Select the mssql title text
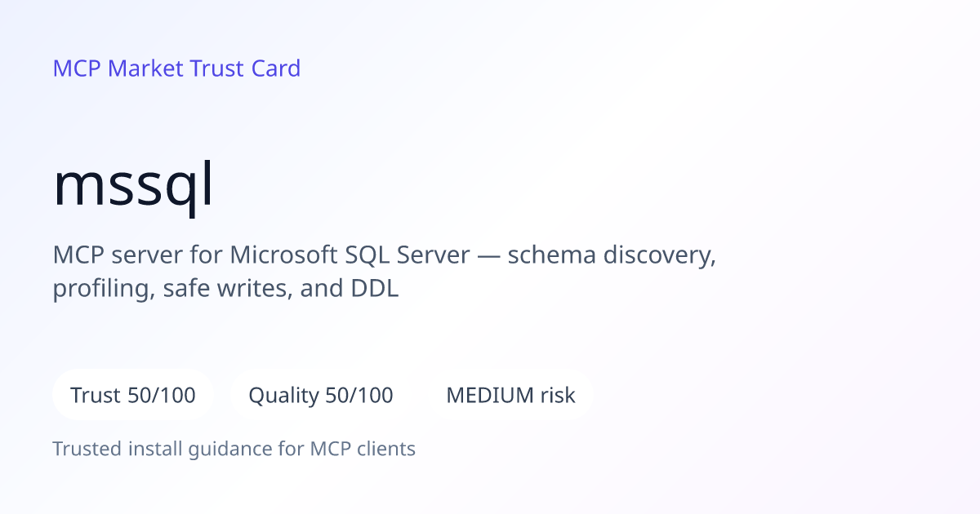 (x=133, y=186)
